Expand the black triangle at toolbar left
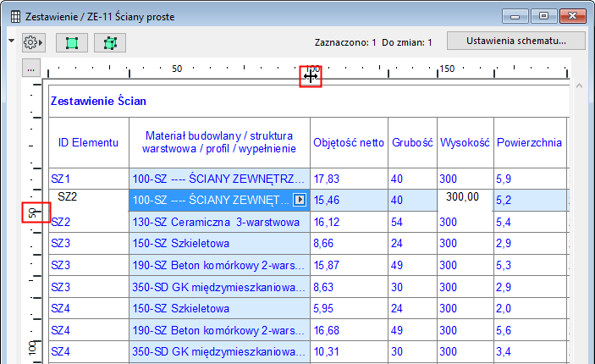This screenshot has height=364, width=595. click(12, 41)
